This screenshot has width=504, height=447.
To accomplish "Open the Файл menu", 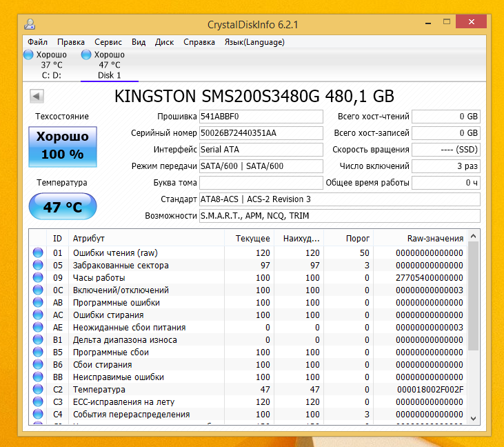I will tap(38, 42).
